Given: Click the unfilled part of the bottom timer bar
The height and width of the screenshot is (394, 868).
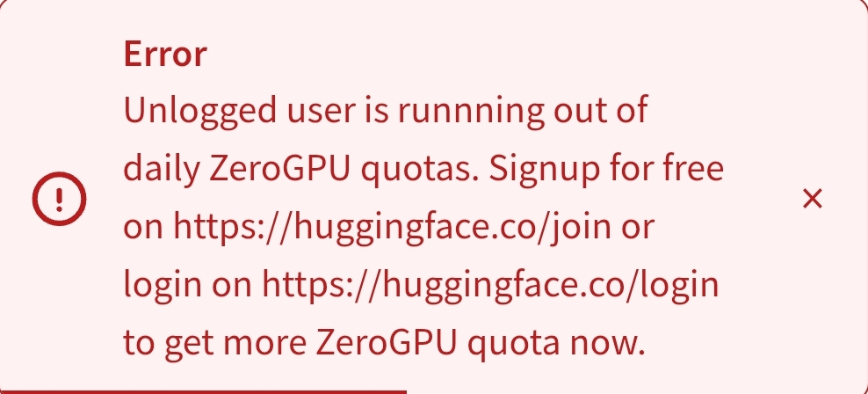Looking at the screenshot, I should (x=633, y=390).
